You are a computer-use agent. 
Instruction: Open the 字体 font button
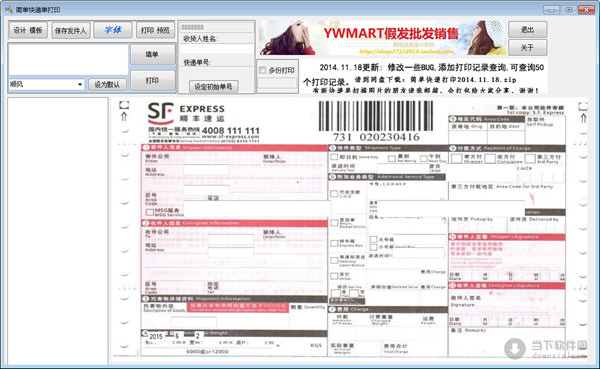click(x=113, y=30)
